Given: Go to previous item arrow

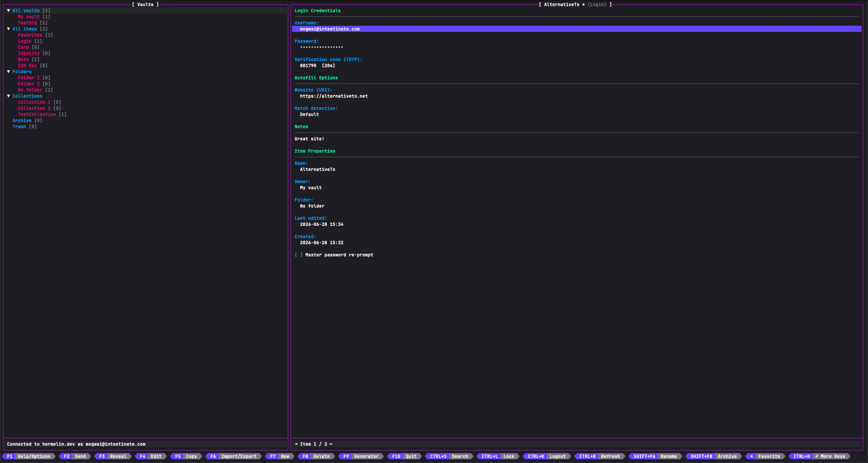Looking at the screenshot, I should click(296, 444).
